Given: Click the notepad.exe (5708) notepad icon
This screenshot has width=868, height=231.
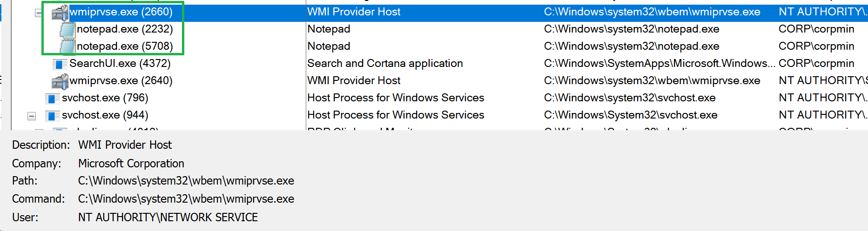Looking at the screenshot, I should pos(67,47).
